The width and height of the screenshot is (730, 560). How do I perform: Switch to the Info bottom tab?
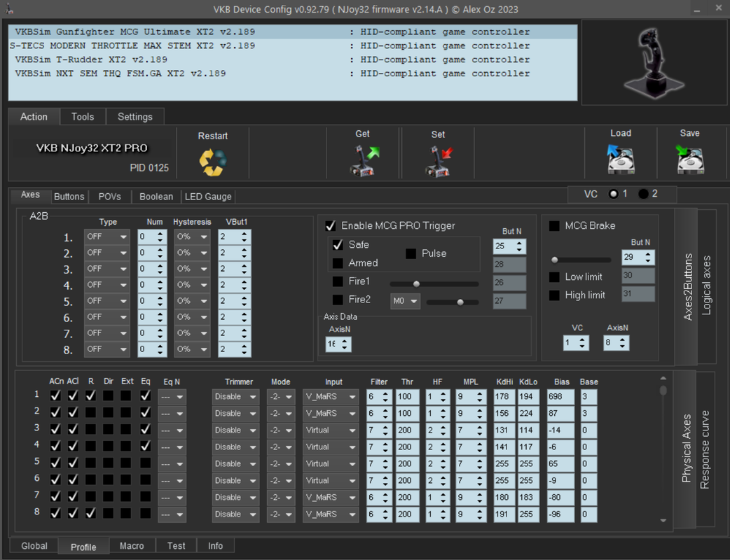click(215, 546)
